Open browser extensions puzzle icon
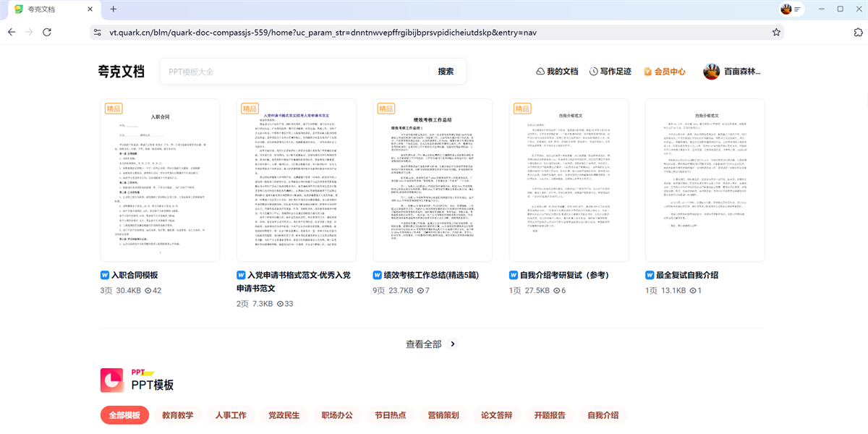The image size is (868, 434). [858, 33]
